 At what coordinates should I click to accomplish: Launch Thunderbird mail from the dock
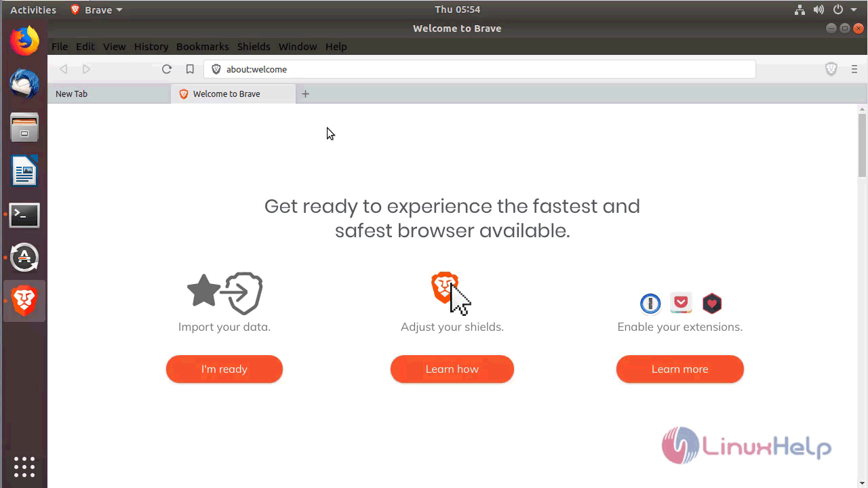24,84
